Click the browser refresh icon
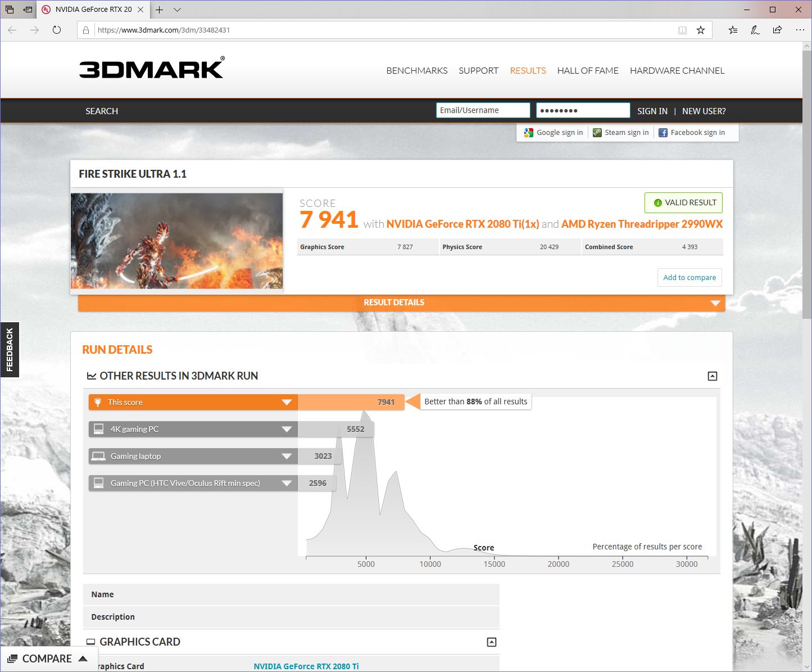This screenshot has height=672, width=812. point(57,30)
